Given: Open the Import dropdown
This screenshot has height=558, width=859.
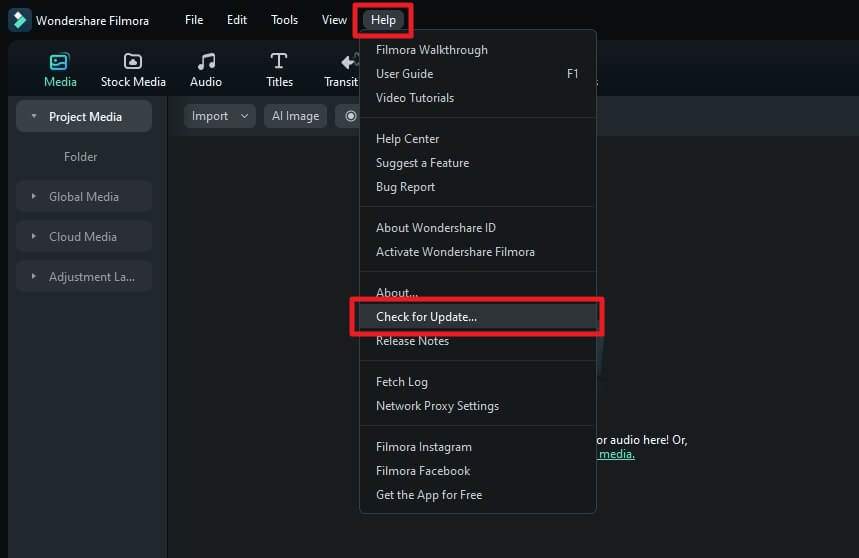Looking at the screenshot, I should [x=220, y=116].
